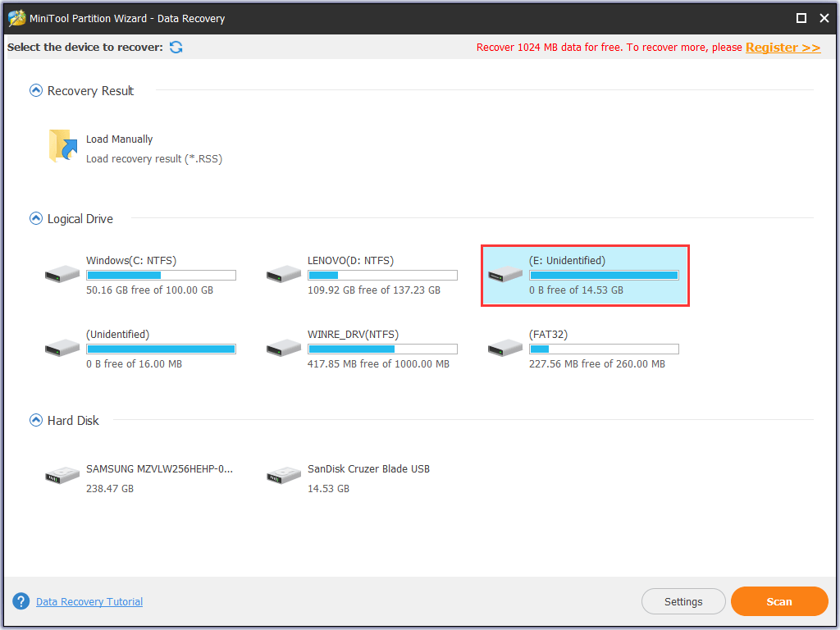Select the WINRE_DRV(NTFS) drive icon

(283, 348)
